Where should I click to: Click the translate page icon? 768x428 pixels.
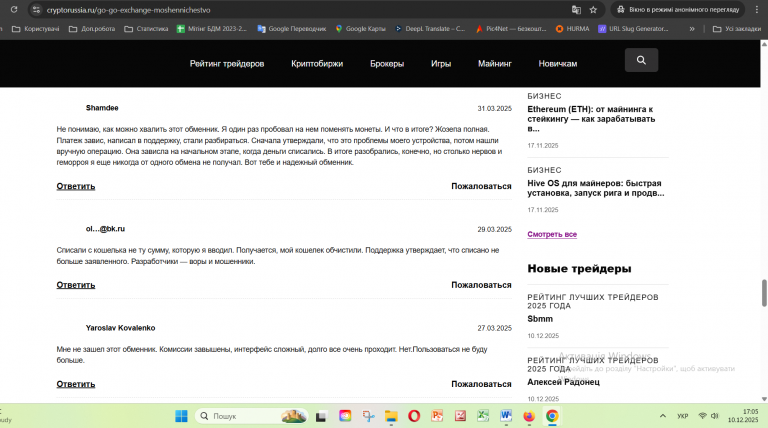576,10
